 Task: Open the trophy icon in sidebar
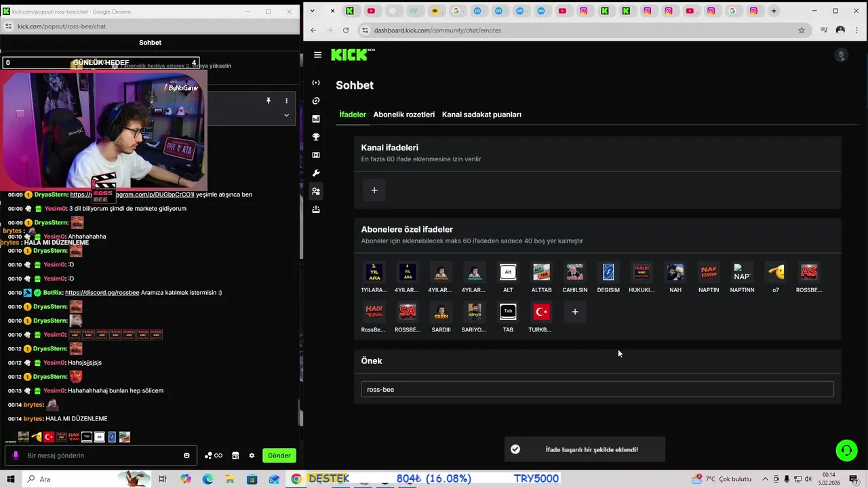point(316,137)
